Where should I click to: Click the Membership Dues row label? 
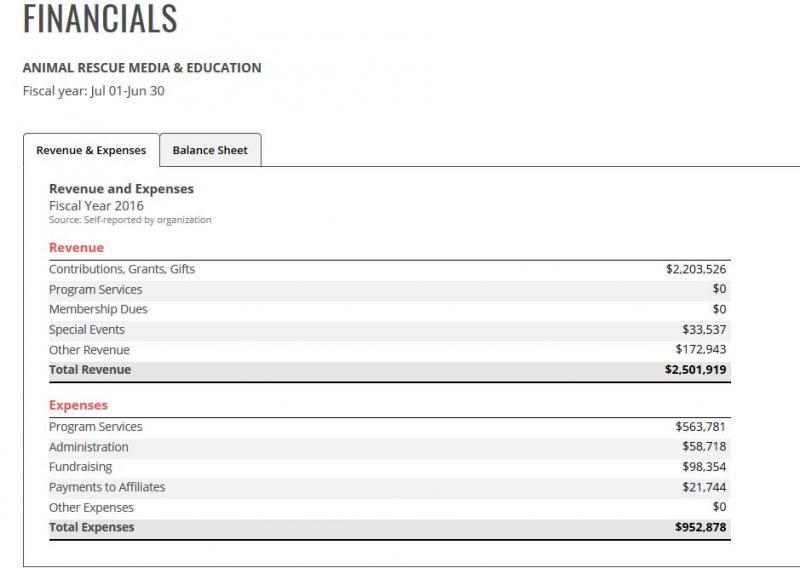coord(98,309)
